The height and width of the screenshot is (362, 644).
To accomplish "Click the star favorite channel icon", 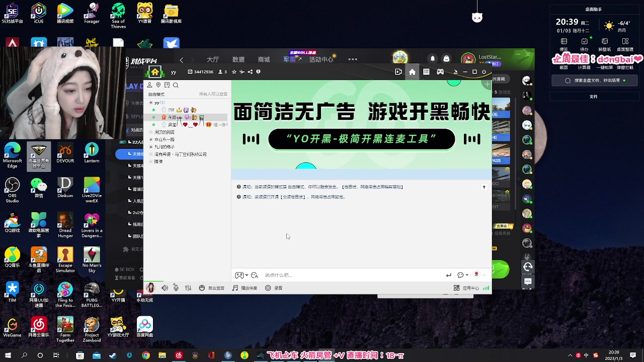I will pyautogui.click(x=234, y=72).
